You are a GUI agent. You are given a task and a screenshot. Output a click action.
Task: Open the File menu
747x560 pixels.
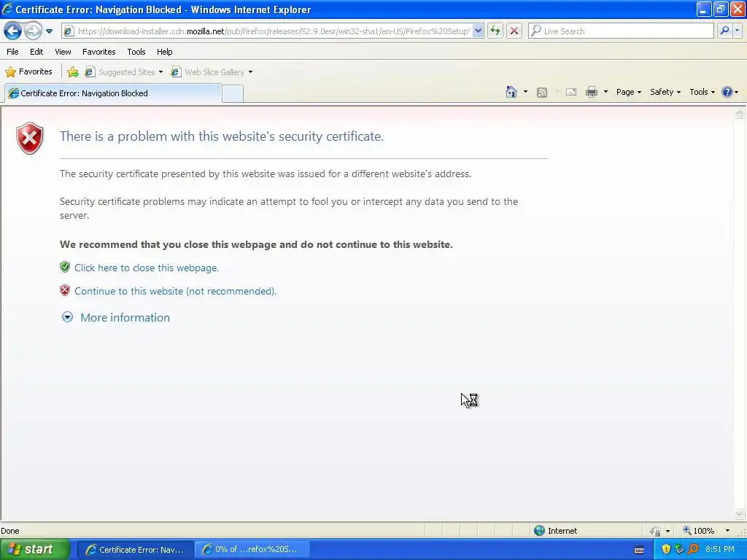tap(13, 52)
